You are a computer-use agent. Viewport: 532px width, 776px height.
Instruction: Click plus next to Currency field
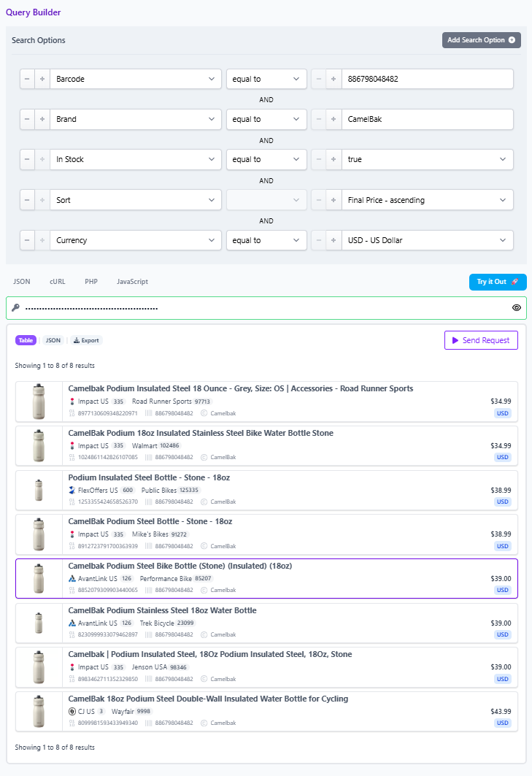42,240
